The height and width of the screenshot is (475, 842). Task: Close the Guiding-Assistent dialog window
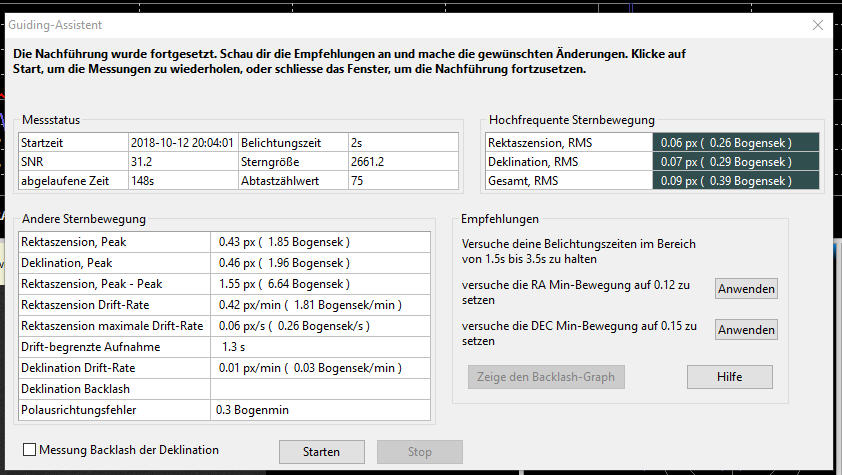tap(818, 24)
